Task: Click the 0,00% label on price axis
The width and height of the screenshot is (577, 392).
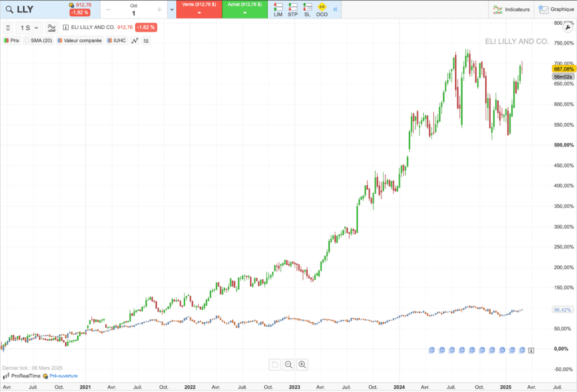Action: (561, 349)
